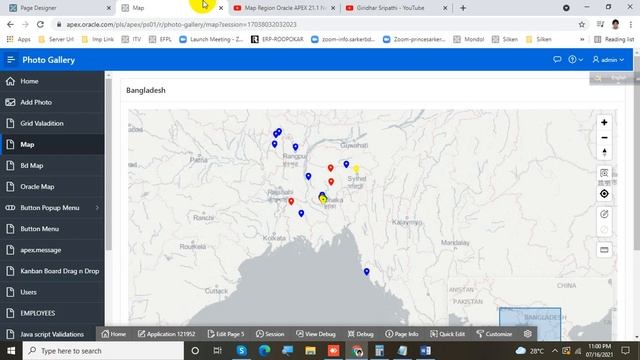The image size is (640, 360).
Task: Toggle the navigation hamburger menu
Action: point(11,60)
